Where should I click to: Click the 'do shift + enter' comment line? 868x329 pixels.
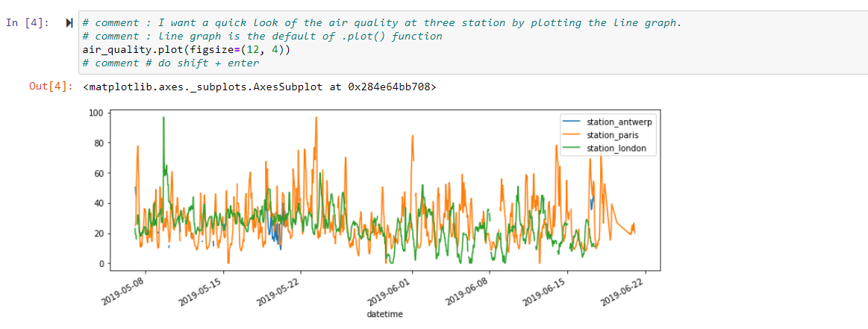[x=171, y=63]
